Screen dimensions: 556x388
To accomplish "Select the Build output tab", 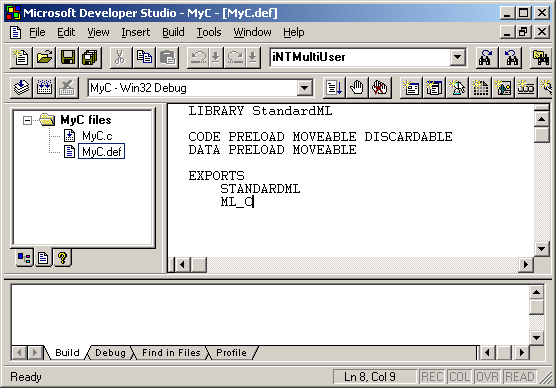I will [x=67, y=353].
